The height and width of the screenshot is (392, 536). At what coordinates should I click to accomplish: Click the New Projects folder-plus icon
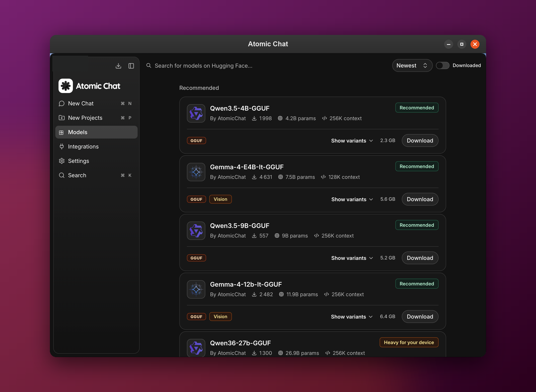click(62, 118)
